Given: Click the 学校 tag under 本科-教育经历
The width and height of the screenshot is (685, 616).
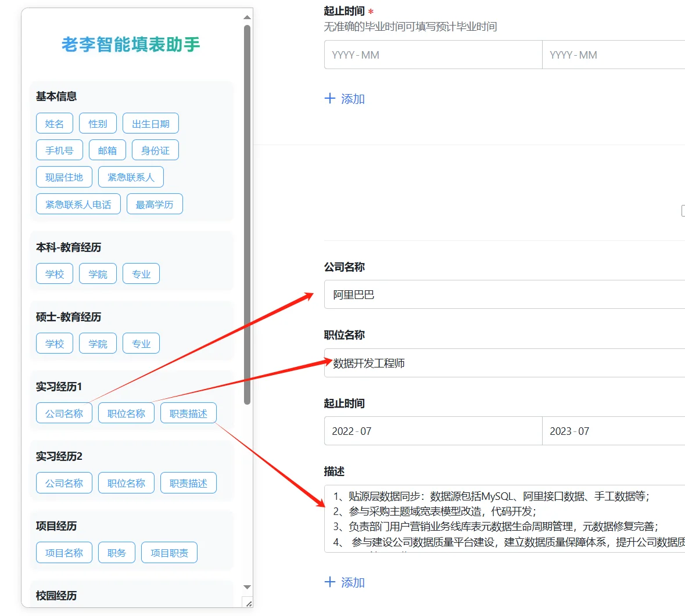Looking at the screenshot, I should pyautogui.click(x=54, y=273).
